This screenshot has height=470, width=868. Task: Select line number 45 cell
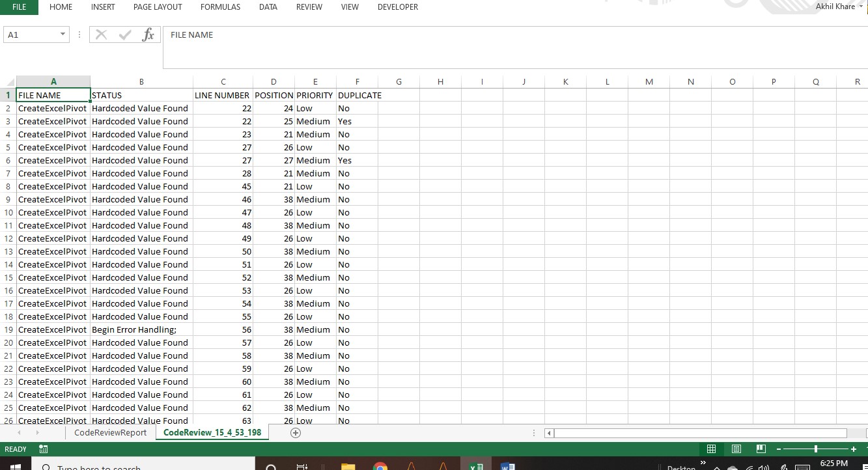pyautogui.click(x=223, y=186)
